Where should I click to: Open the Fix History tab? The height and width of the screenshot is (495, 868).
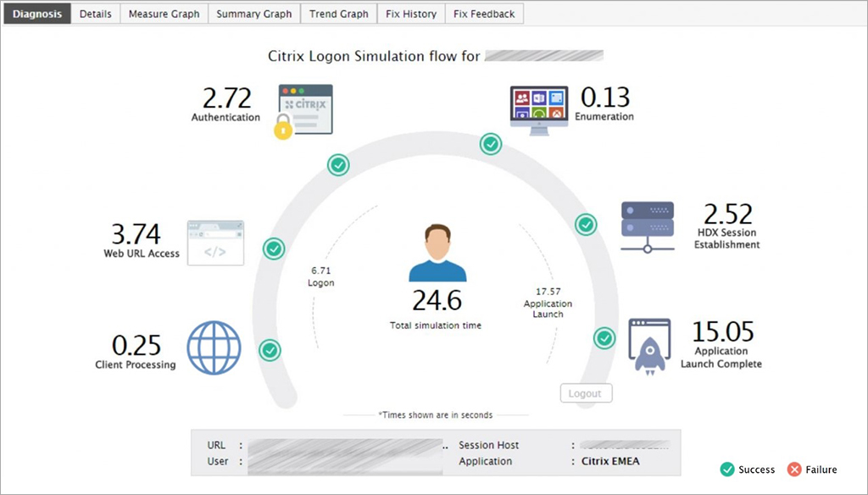411,14
